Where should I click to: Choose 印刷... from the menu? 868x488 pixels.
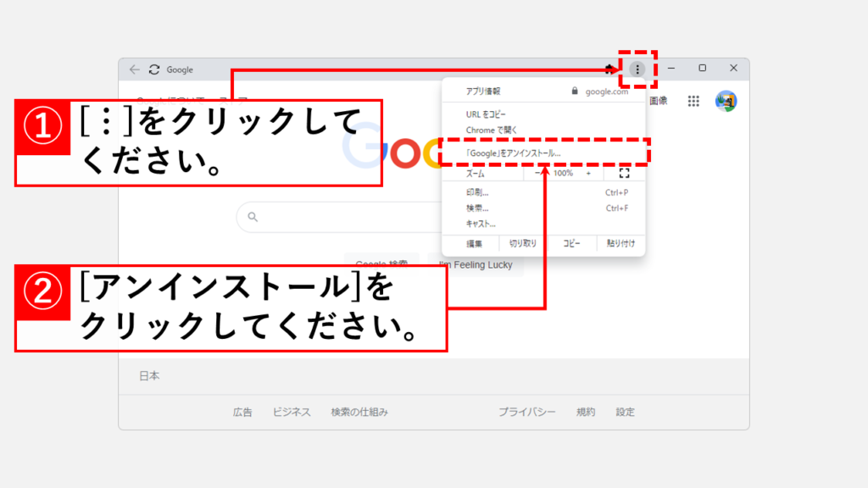[x=477, y=192]
